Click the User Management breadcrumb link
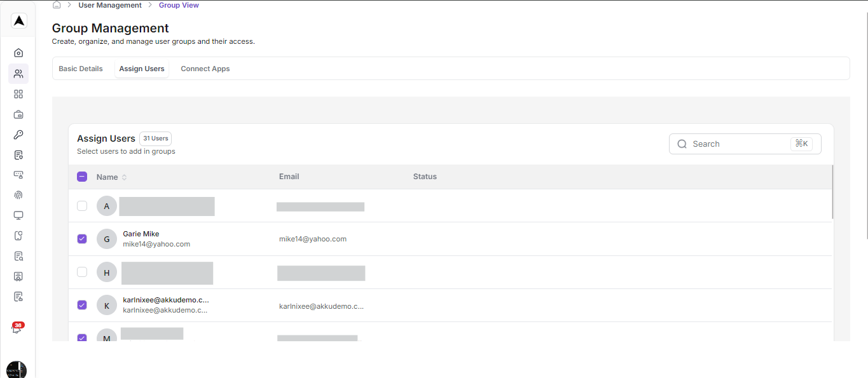This screenshot has width=868, height=378. coord(109,4)
